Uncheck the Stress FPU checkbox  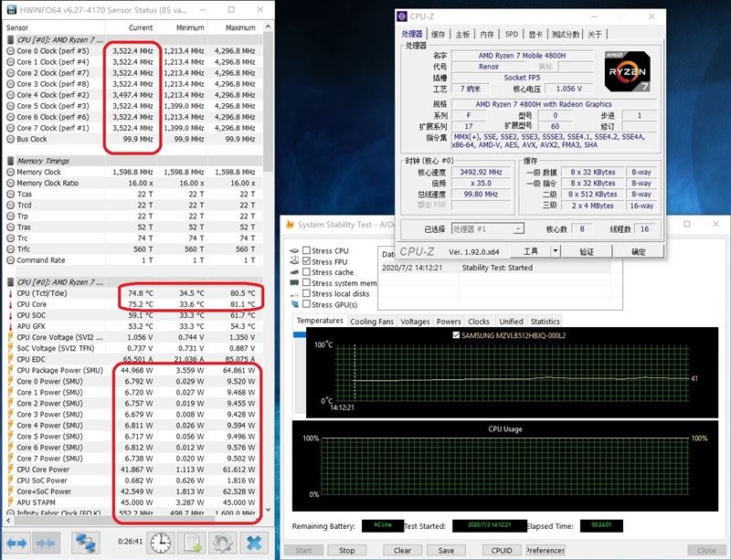tap(306, 261)
